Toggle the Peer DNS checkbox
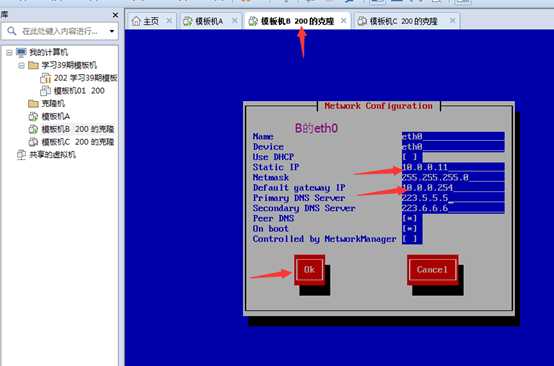Image resolution: width=554 pixels, height=366 pixels. point(409,219)
